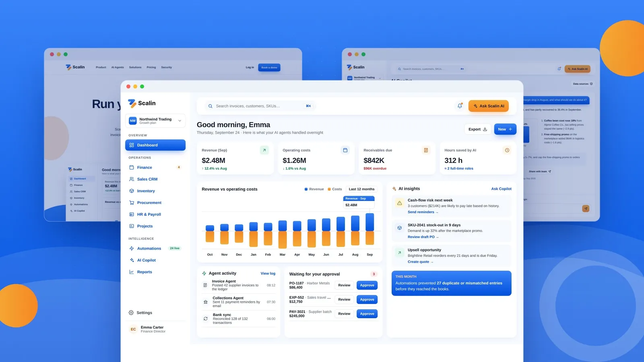Click the notification bell icon

460,106
